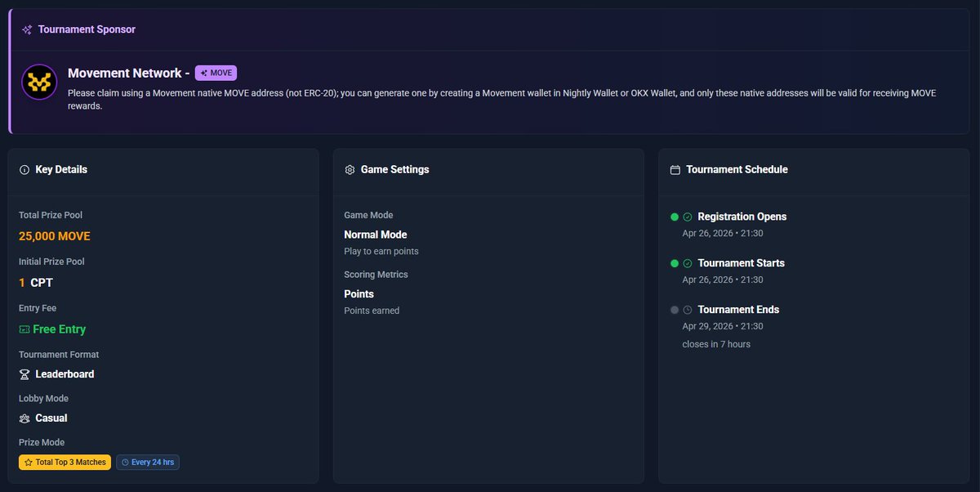Click the 1 CPT initial prize value

36,283
